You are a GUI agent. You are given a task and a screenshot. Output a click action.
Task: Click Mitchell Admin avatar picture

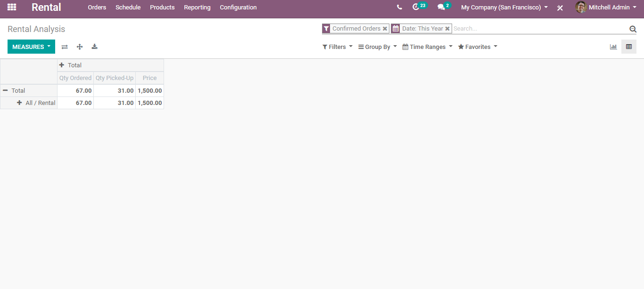tap(581, 7)
